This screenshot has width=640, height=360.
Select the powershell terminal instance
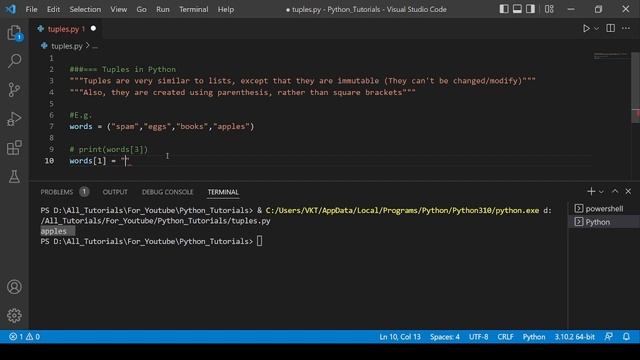(604, 209)
